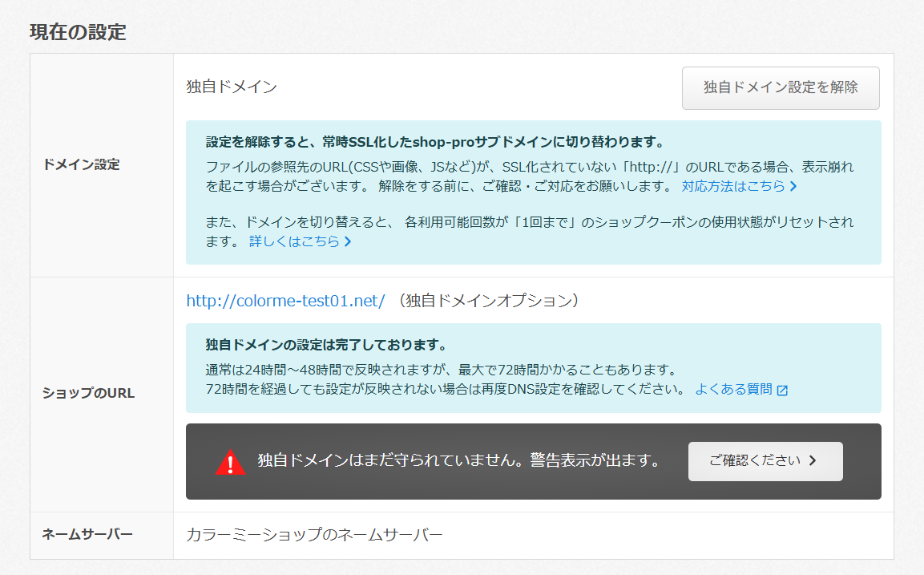This screenshot has height=575, width=924.
Task: Select the ショップのURL row label
Action: coord(88,394)
